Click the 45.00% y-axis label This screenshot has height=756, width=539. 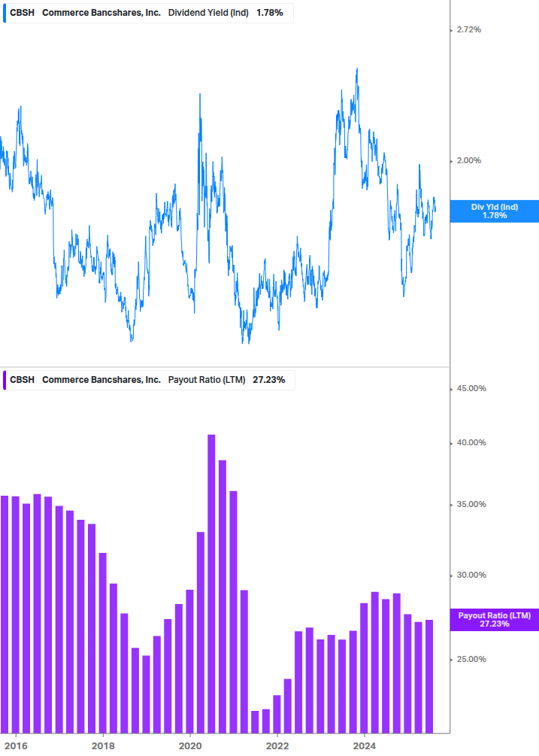471,389
